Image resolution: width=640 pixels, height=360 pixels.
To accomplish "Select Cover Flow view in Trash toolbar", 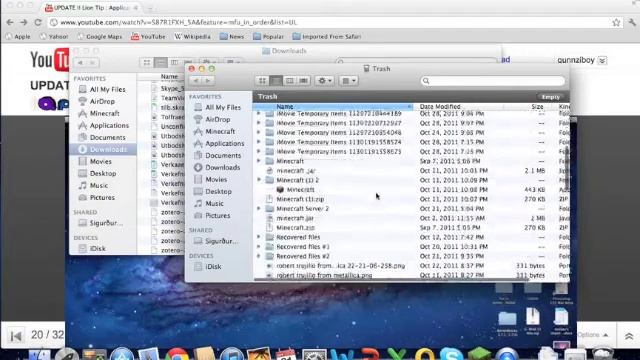I will pyautogui.click(x=303, y=80).
